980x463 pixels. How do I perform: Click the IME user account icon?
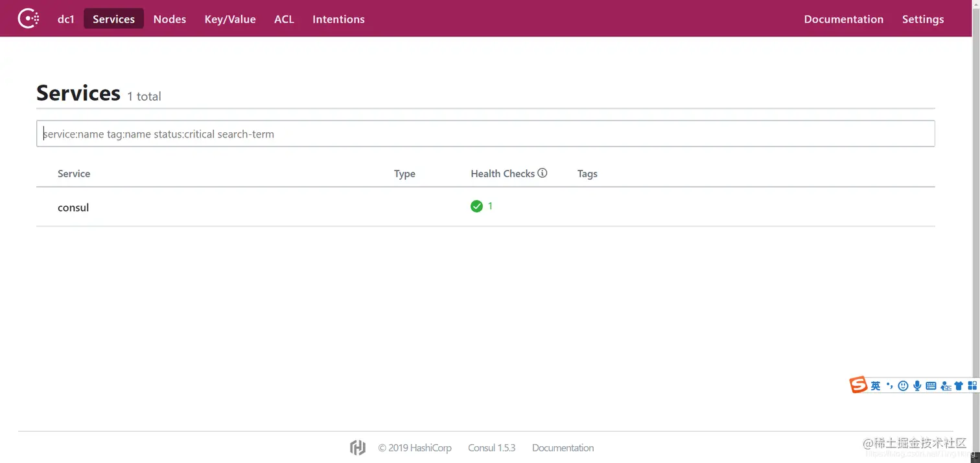946,386
